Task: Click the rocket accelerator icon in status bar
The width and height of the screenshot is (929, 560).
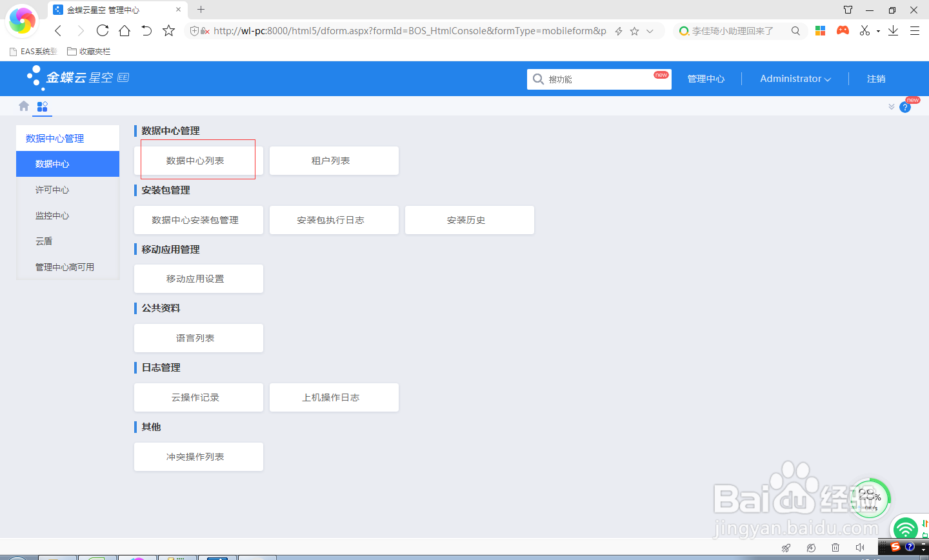Action: click(786, 548)
